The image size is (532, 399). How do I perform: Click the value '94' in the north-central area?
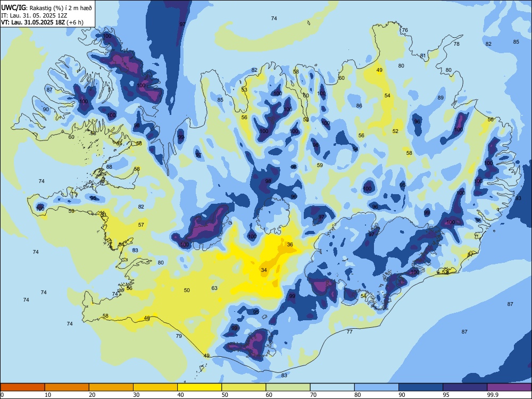(355, 149)
